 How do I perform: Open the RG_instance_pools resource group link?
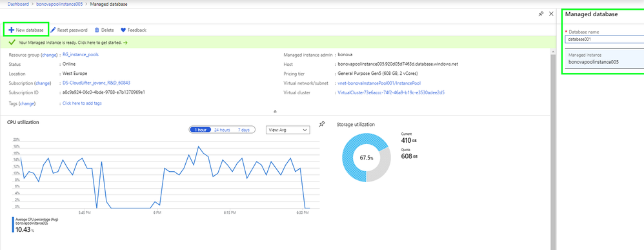(x=81, y=54)
